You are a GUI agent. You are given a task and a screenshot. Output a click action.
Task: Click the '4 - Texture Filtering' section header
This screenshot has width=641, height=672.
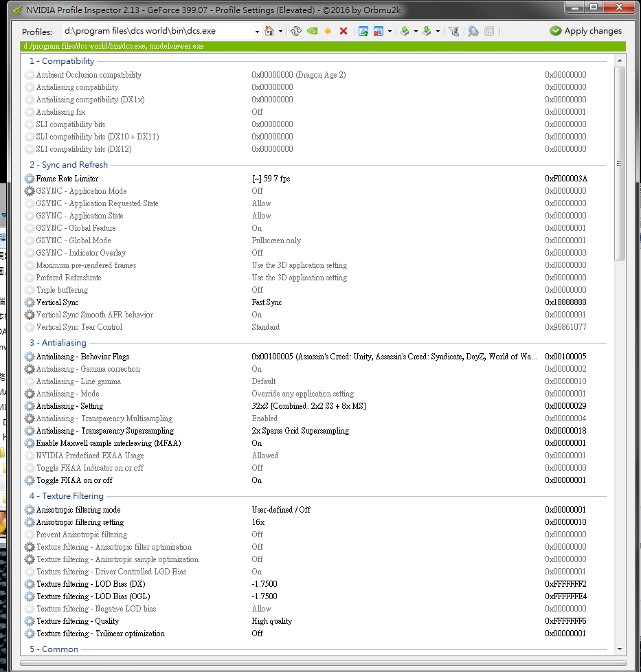[67, 496]
